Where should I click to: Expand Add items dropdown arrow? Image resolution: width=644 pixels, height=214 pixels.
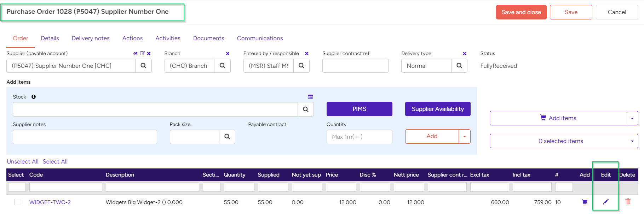(x=632, y=118)
